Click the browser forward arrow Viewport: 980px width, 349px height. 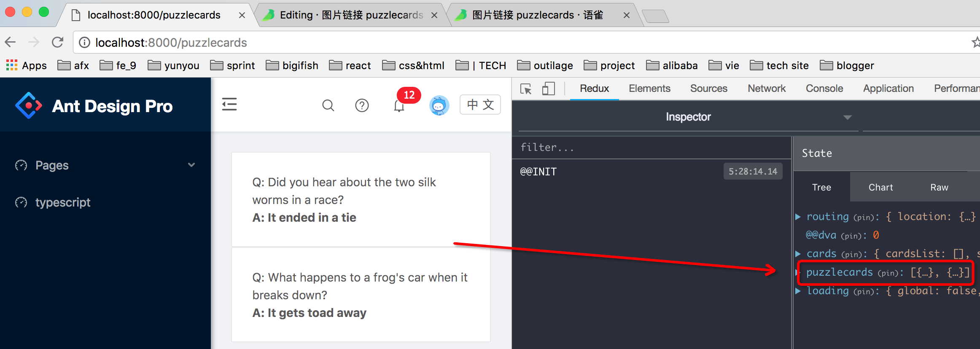pyautogui.click(x=34, y=42)
